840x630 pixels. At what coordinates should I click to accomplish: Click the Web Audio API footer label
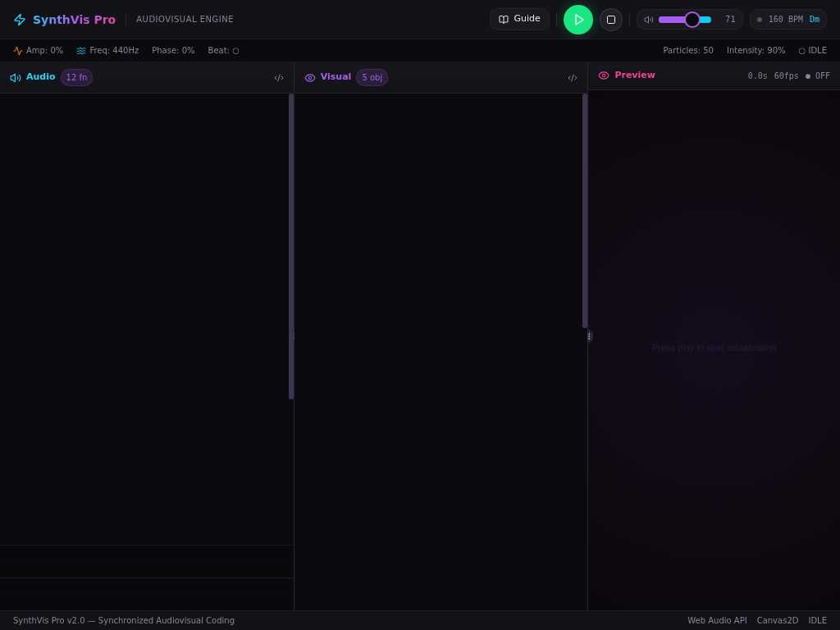click(x=717, y=620)
